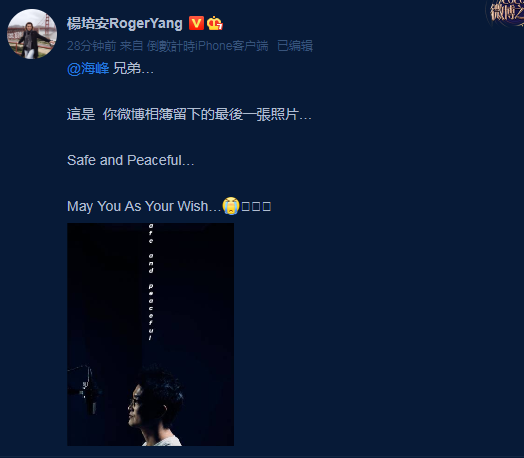
Task: Open the 倒數計時iPhone客户端 source link
Action: [x=208, y=46]
